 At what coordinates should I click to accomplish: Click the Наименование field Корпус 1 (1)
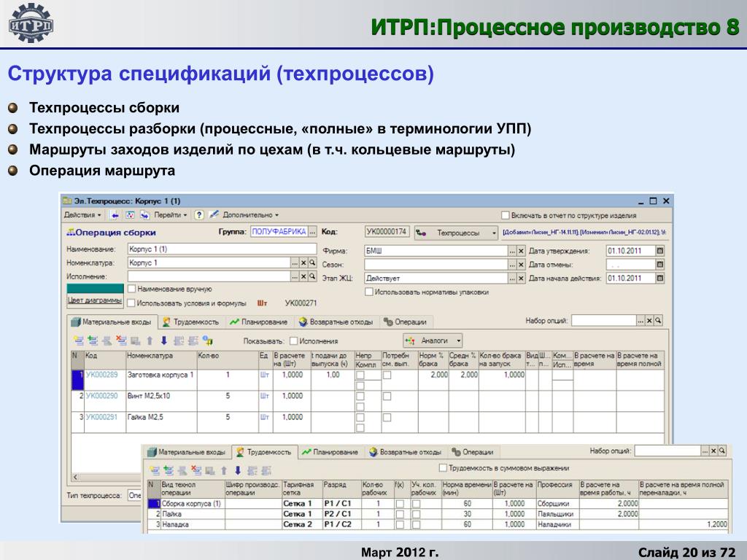coord(222,249)
